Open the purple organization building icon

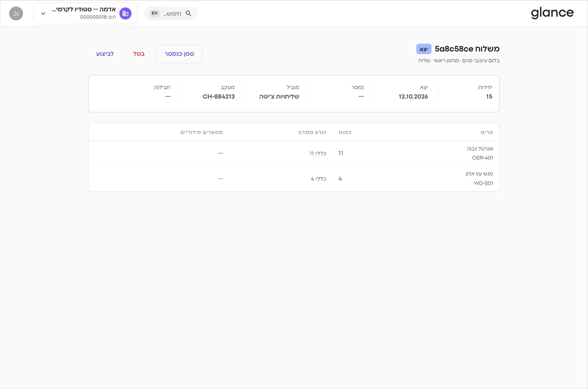(125, 14)
